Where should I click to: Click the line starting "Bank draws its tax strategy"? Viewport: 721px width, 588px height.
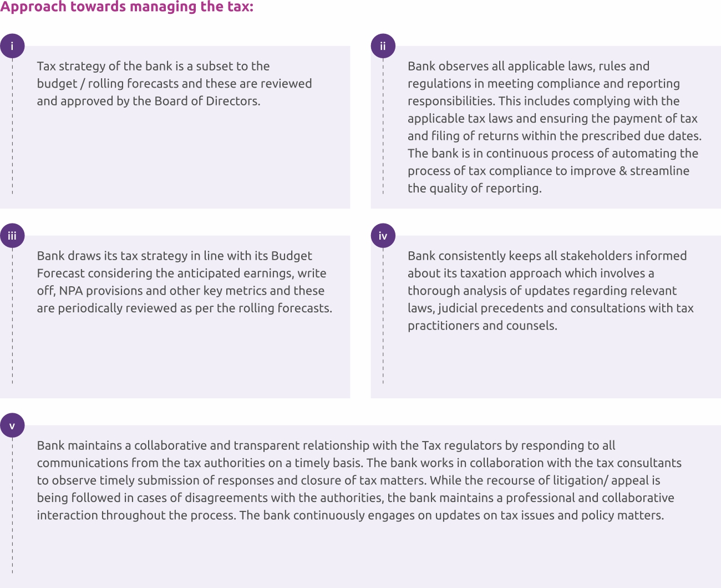[174, 256]
